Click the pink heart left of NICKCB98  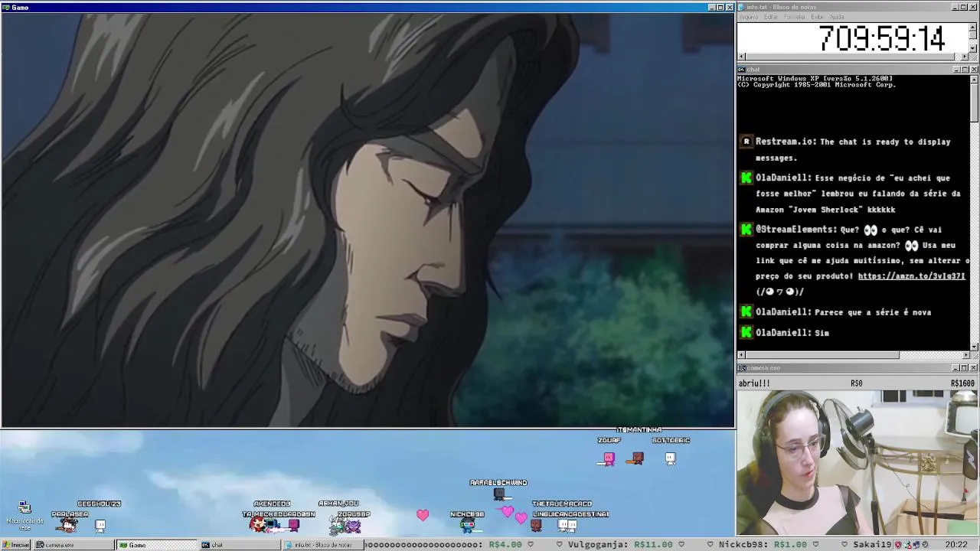coord(423,515)
